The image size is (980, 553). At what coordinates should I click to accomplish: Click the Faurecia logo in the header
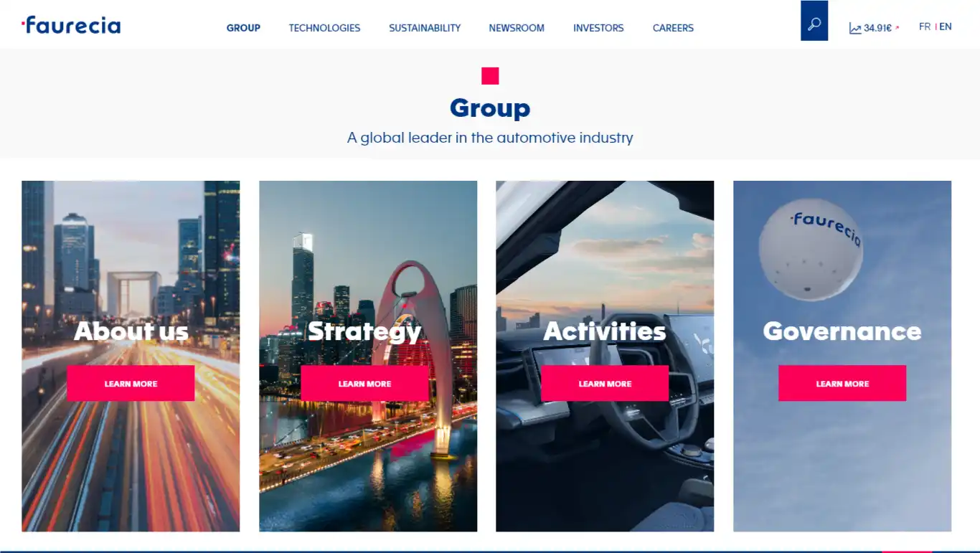click(x=71, y=25)
